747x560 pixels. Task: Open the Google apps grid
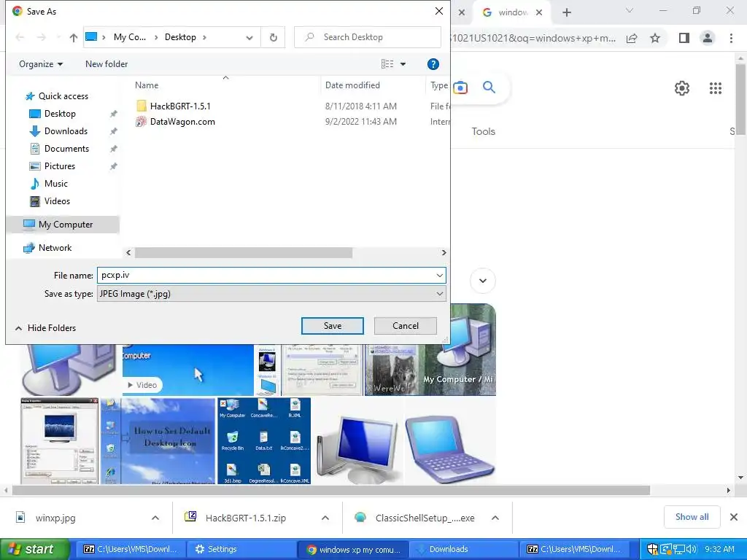tap(716, 88)
